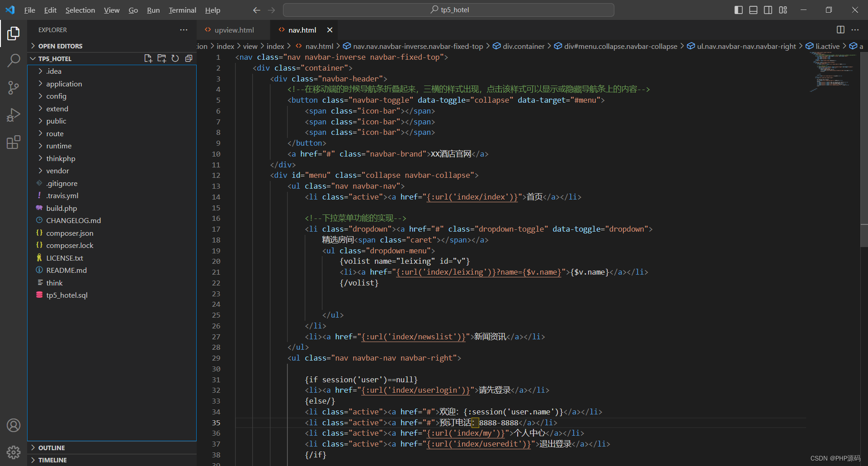This screenshot has height=466, width=868.
Task: Open Explorer views and more actions menu
Action: (x=184, y=30)
